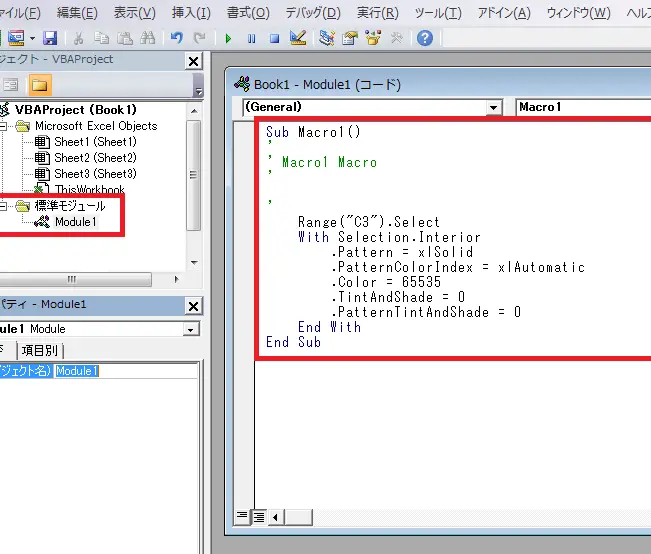Open VBA Help with the blue question mark
This screenshot has width=651, height=554.
[425, 38]
